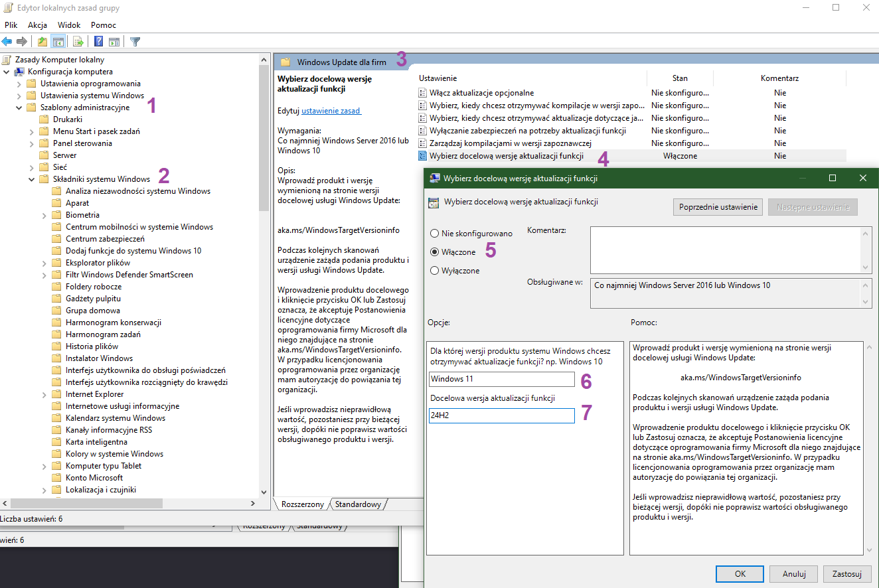Click the blue Back arrow in toolbar
Screen dimensions: 879x588
click(x=7, y=42)
